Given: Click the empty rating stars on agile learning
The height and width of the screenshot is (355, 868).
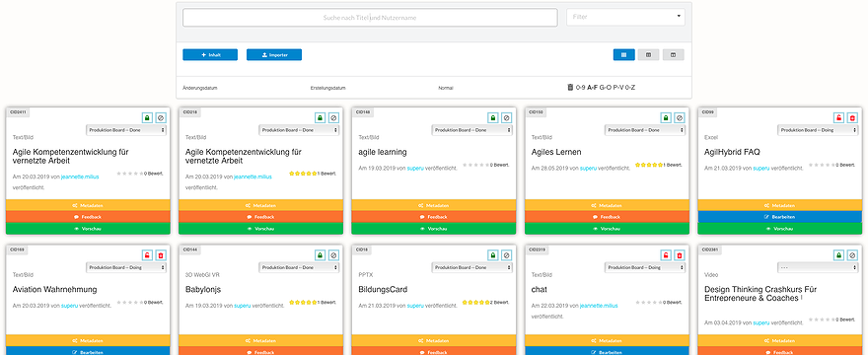Looking at the screenshot, I should [x=476, y=165].
